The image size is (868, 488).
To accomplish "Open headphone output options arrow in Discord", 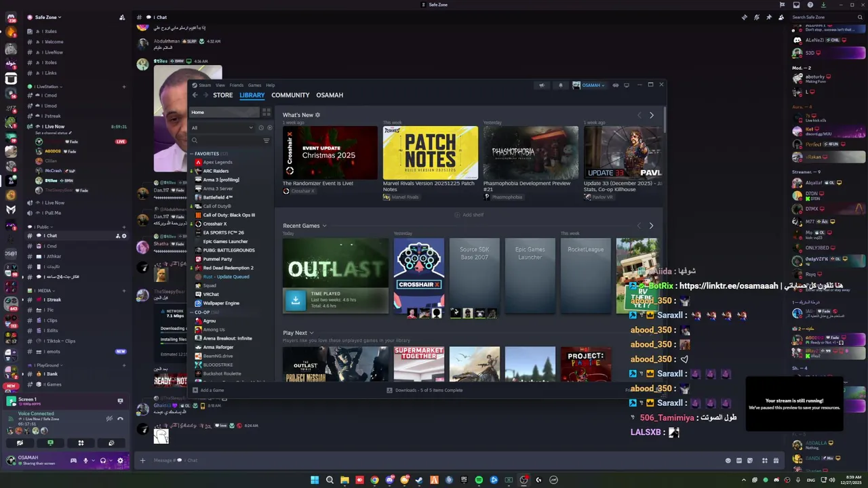I will [111, 461].
